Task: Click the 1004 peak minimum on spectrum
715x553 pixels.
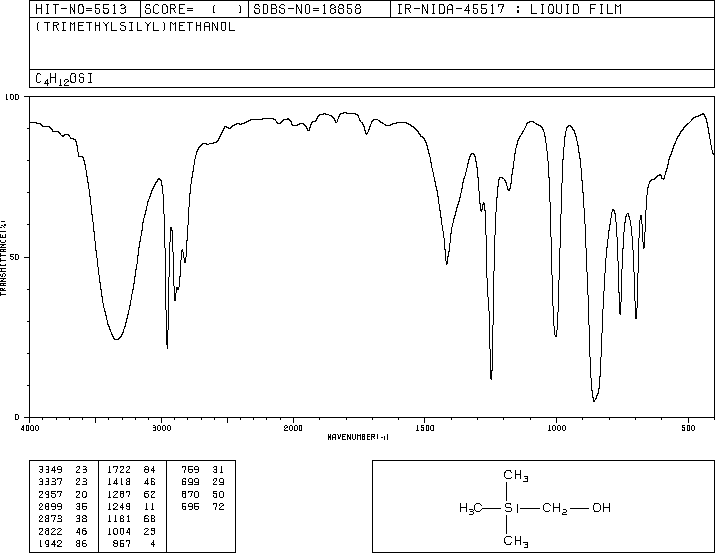Action: (x=555, y=336)
